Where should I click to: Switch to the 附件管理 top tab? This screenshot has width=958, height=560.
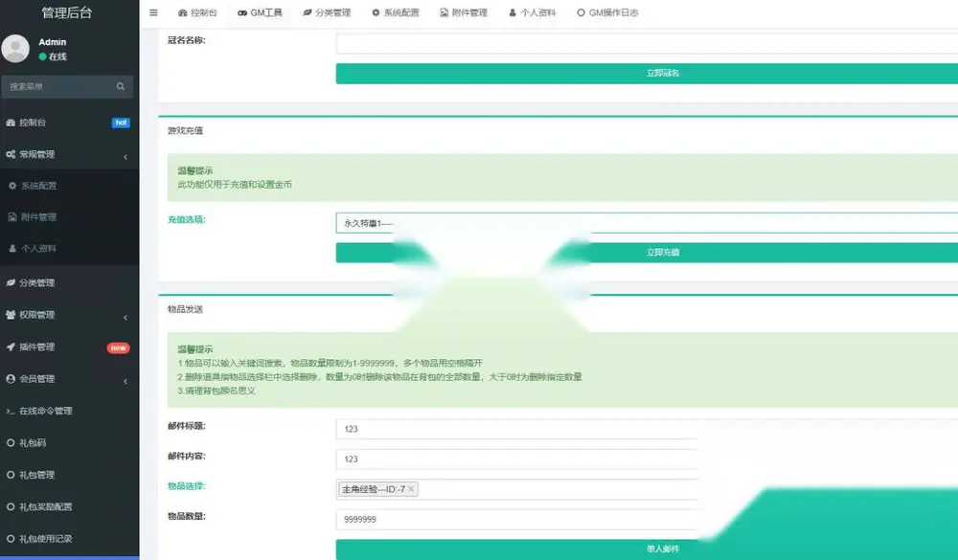point(464,12)
